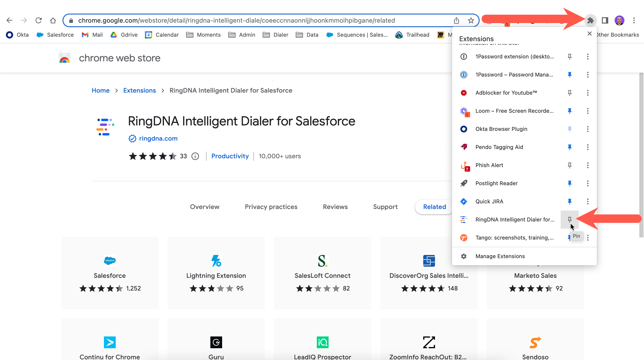Viewport: 644px width, 360px height.
Task: Open Manage Extensions gear item
Action: click(500, 256)
